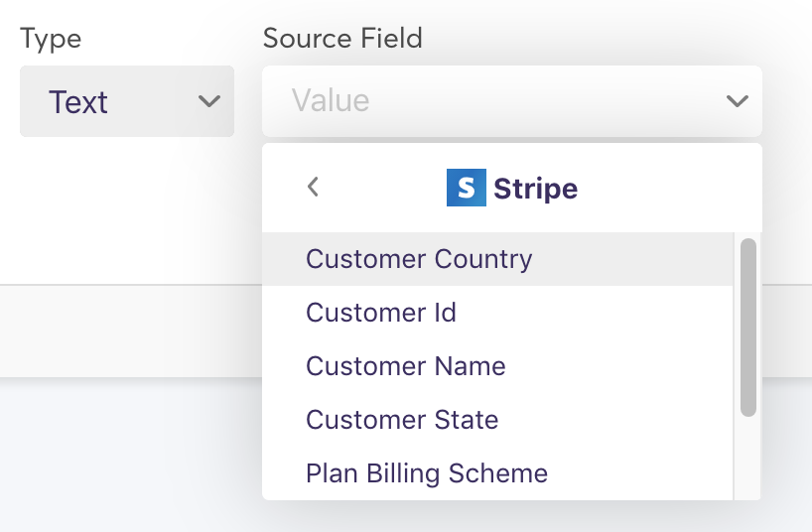Click the Type label above the selector
Image resolution: width=812 pixels, height=532 pixels.
point(51,39)
